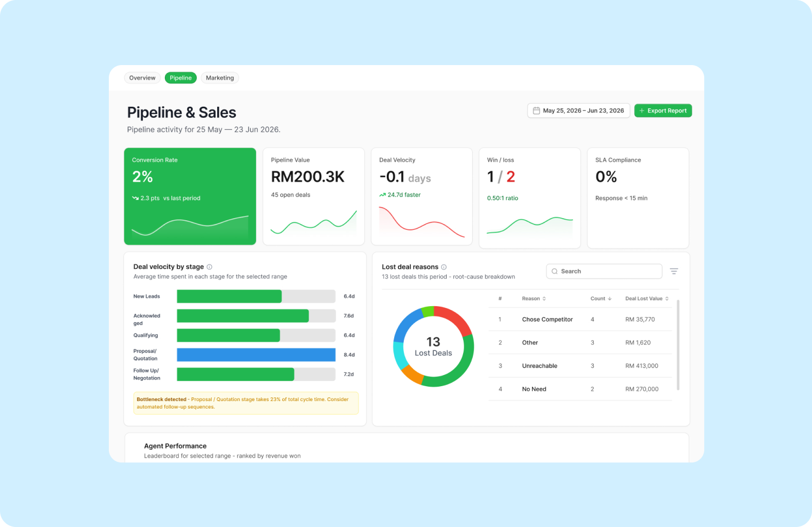Switch to the Marketing tab
The image size is (812, 527).
point(220,78)
